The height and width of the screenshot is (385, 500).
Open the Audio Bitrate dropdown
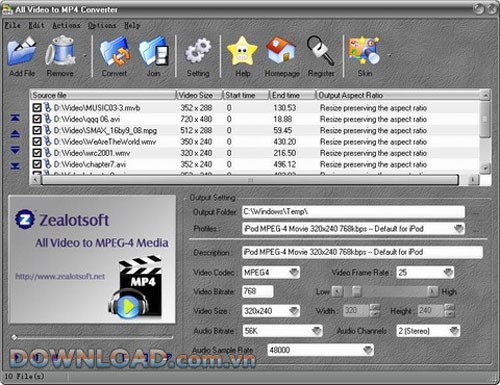[x=316, y=331]
